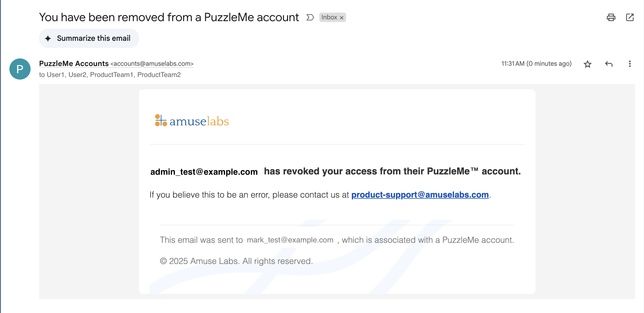Open the three-dot More options menu
This screenshot has width=644, height=313.
tap(630, 64)
